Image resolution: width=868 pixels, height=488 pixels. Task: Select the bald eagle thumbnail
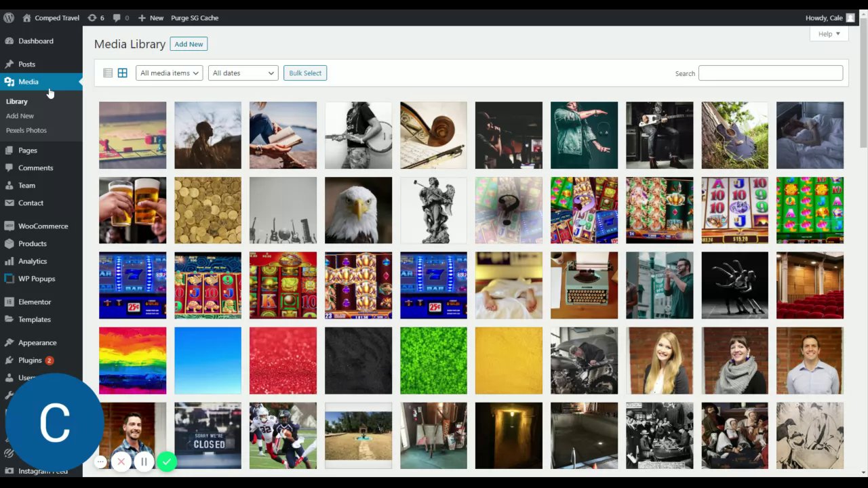(358, 210)
